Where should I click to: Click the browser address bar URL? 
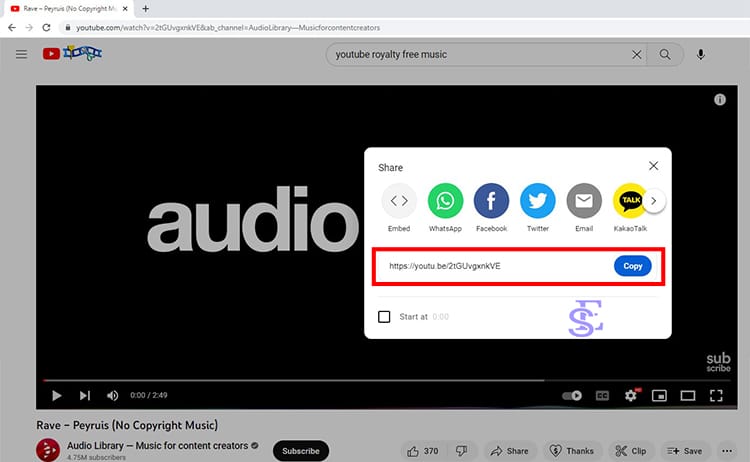[x=228, y=28]
